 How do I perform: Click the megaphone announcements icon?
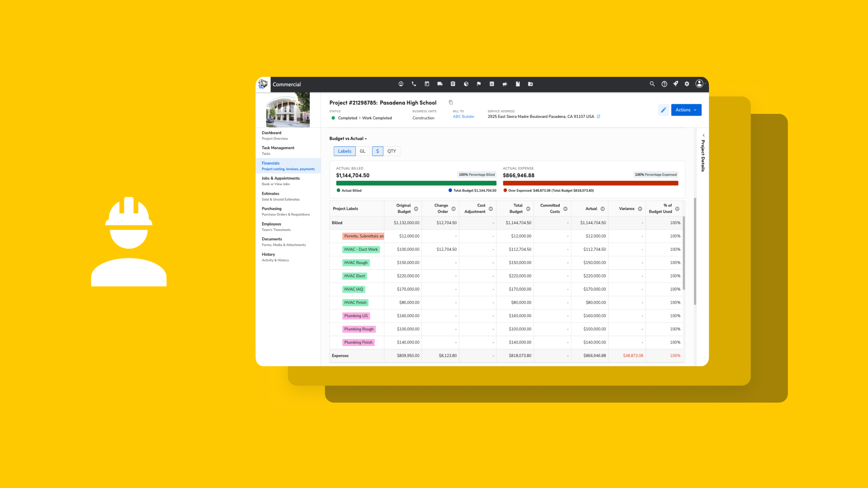[x=505, y=84]
